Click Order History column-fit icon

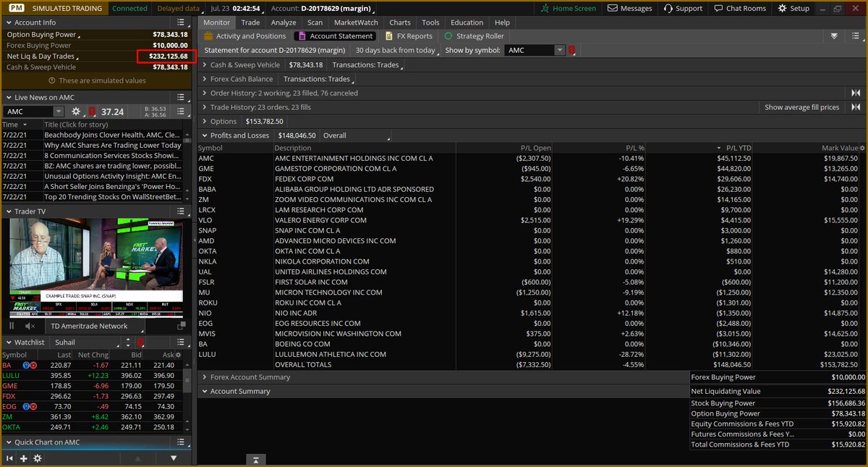click(x=856, y=93)
